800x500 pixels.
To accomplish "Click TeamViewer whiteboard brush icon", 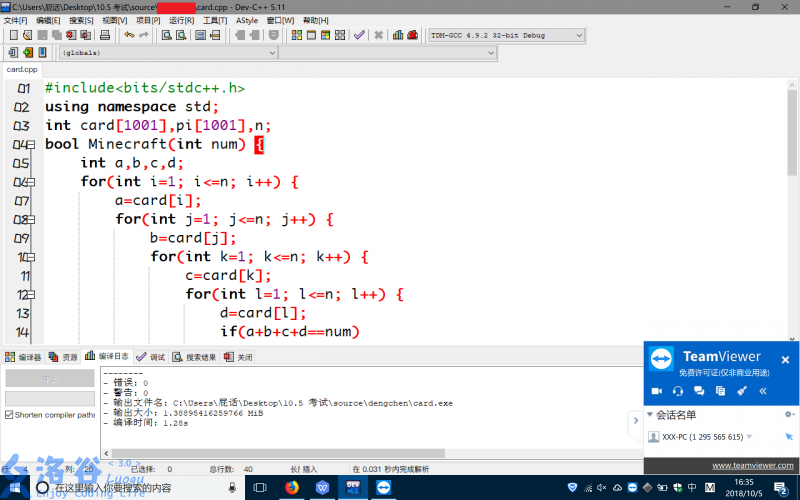I will tap(741, 390).
